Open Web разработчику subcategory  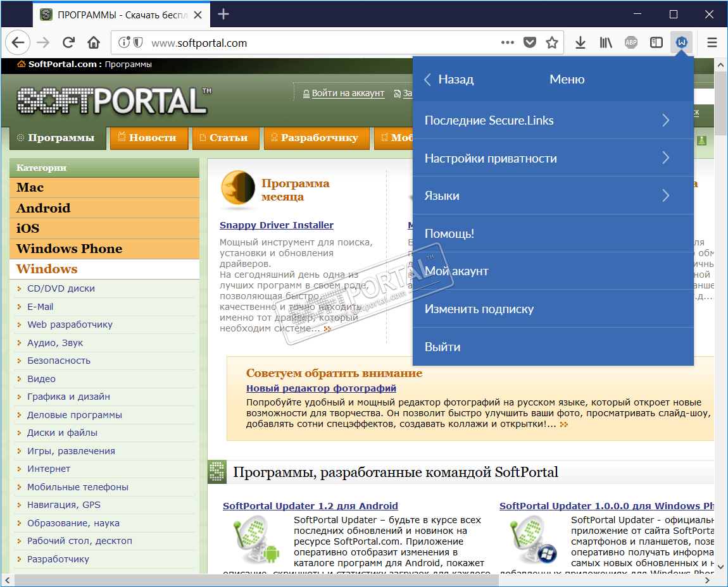pyautogui.click(x=70, y=324)
